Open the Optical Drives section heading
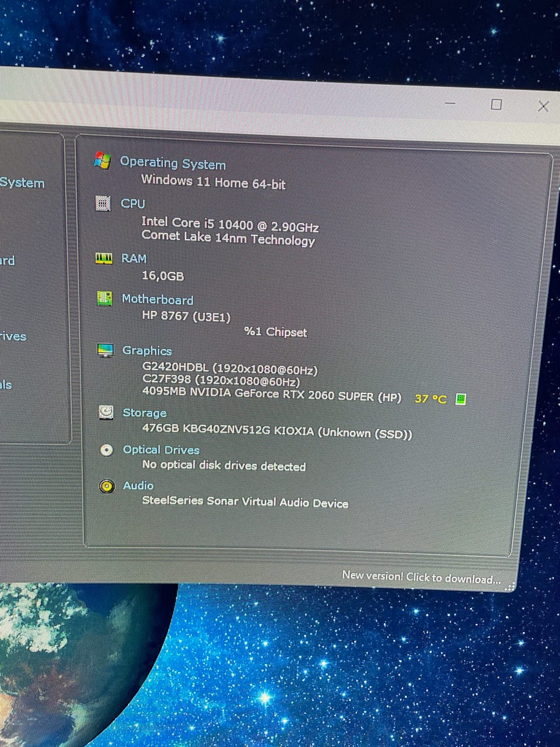The height and width of the screenshot is (747, 560). [161, 449]
